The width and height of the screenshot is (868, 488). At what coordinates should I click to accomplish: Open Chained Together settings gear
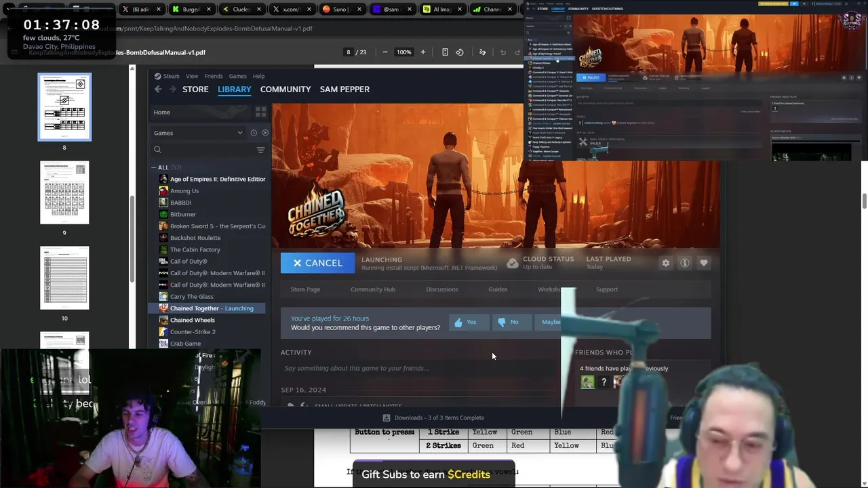(x=666, y=263)
